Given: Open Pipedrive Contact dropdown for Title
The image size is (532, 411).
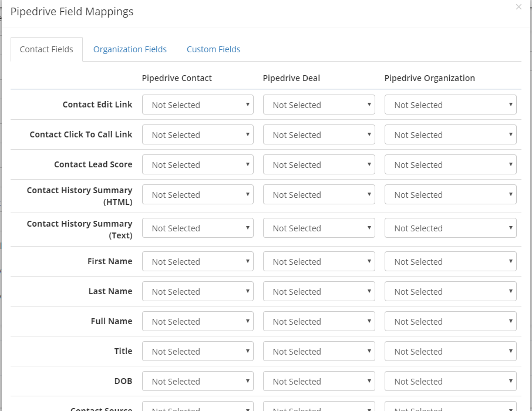Looking at the screenshot, I should click(x=198, y=351).
